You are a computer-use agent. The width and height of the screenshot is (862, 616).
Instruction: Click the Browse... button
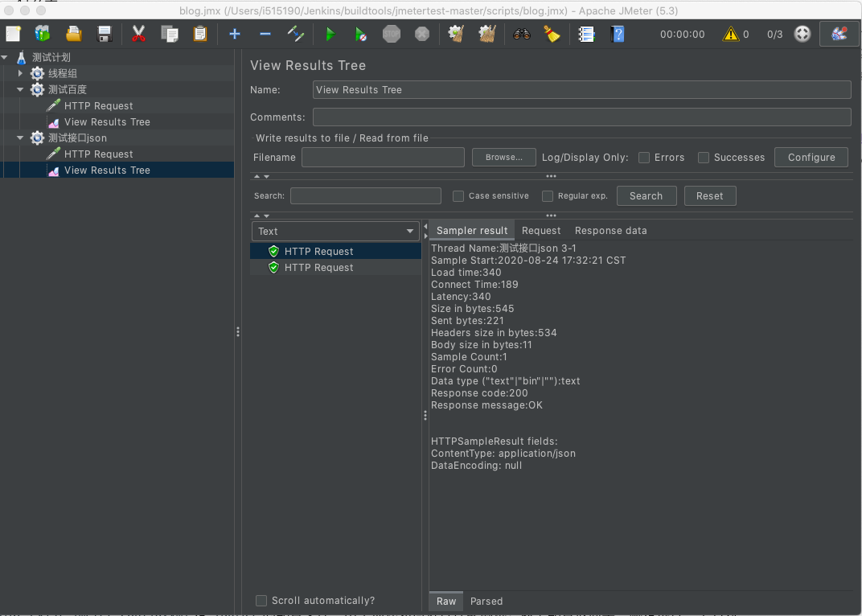tap(503, 158)
